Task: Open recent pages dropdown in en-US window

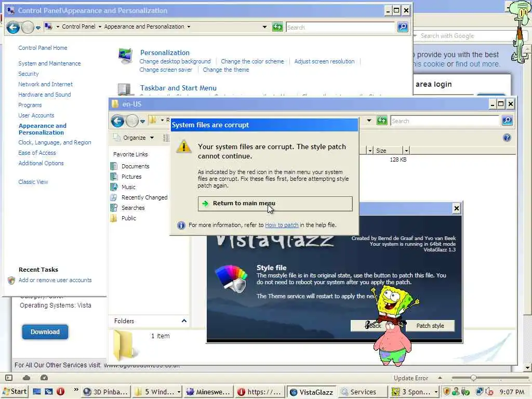Action: [x=142, y=121]
